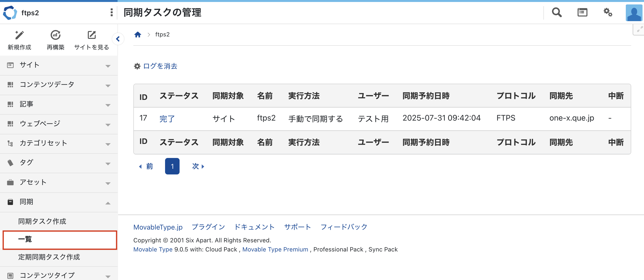Click the ログを消去 link

(160, 66)
